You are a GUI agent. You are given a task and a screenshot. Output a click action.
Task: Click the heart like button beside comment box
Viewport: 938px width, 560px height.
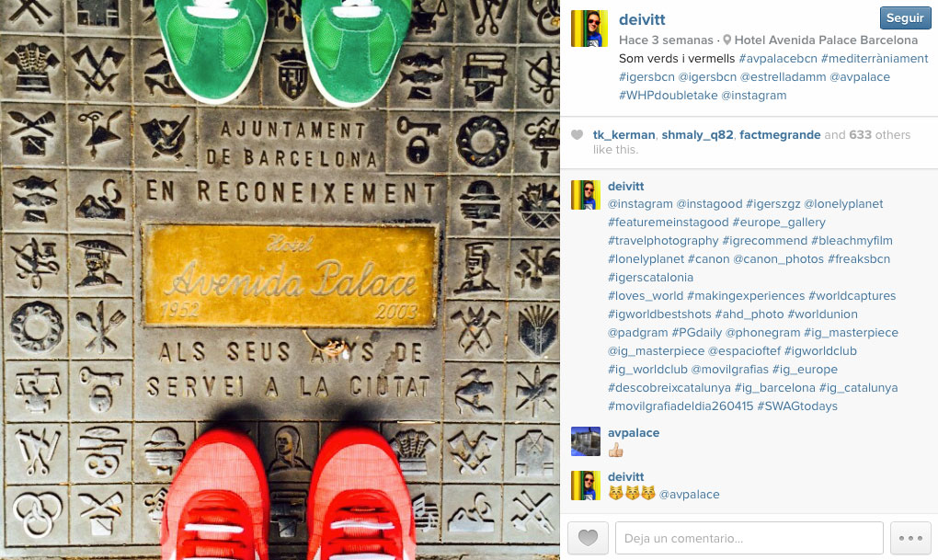point(588,538)
